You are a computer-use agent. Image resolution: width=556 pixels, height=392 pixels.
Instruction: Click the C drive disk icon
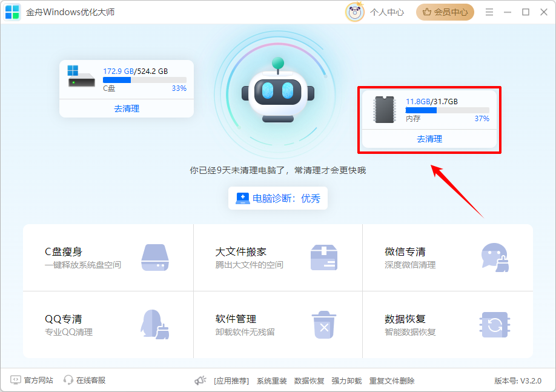click(81, 76)
